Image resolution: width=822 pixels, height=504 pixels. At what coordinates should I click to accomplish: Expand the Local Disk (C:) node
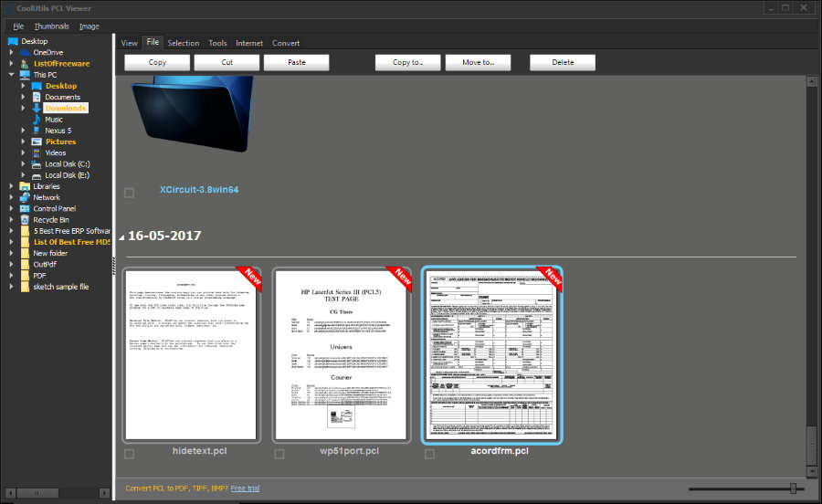point(23,164)
